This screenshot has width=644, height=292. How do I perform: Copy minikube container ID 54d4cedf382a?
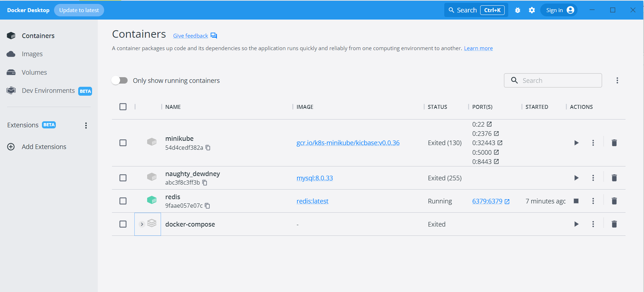[208, 148]
